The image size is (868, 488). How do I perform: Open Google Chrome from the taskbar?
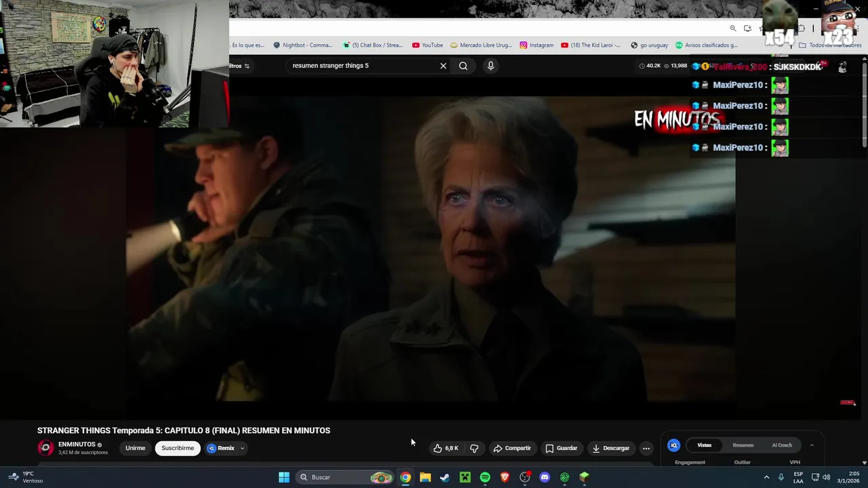(405, 477)
